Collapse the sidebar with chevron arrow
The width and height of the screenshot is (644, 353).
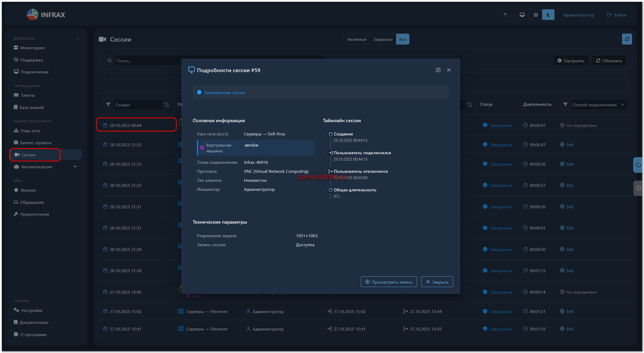click(78, 38)
